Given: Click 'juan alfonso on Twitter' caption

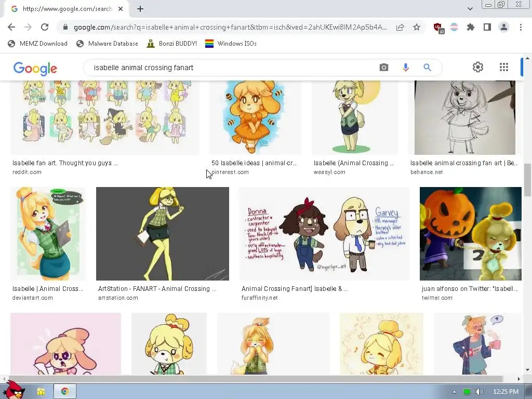Looking at the screenshot, I should pyautogui.click(x=470, y=289).
